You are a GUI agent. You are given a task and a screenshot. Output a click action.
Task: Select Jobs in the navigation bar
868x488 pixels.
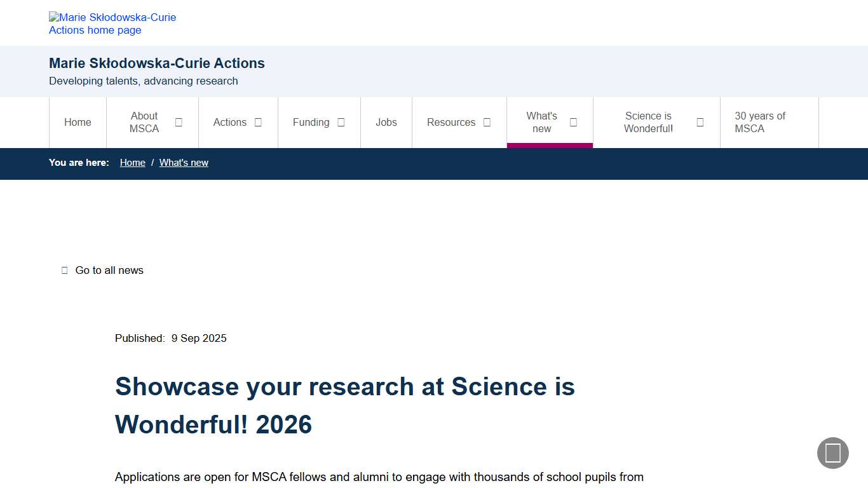(x=386, y=121)
